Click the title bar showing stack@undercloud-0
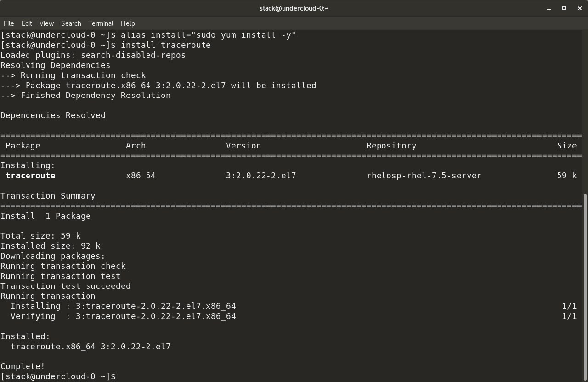This screenshot has height=382, width=588. click(294, 8)
